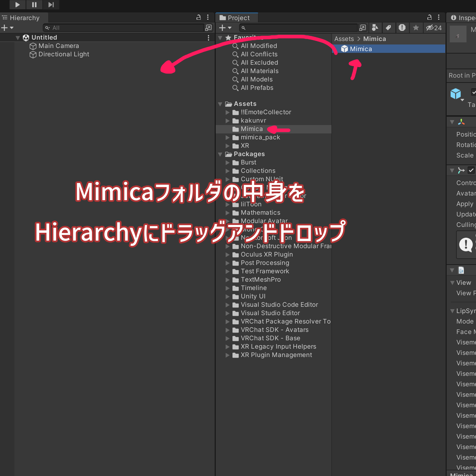
Task: Collapse the Packages foldout in Project window
Action: 220,154
